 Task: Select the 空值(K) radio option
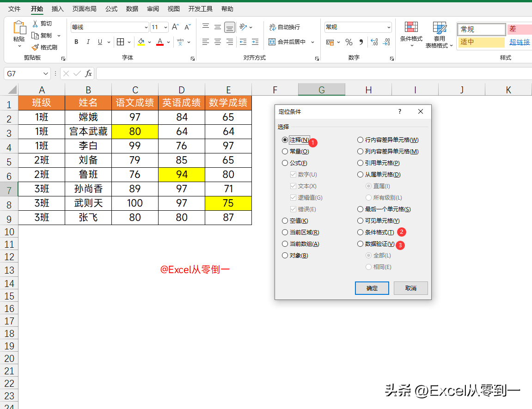[285, 221]
